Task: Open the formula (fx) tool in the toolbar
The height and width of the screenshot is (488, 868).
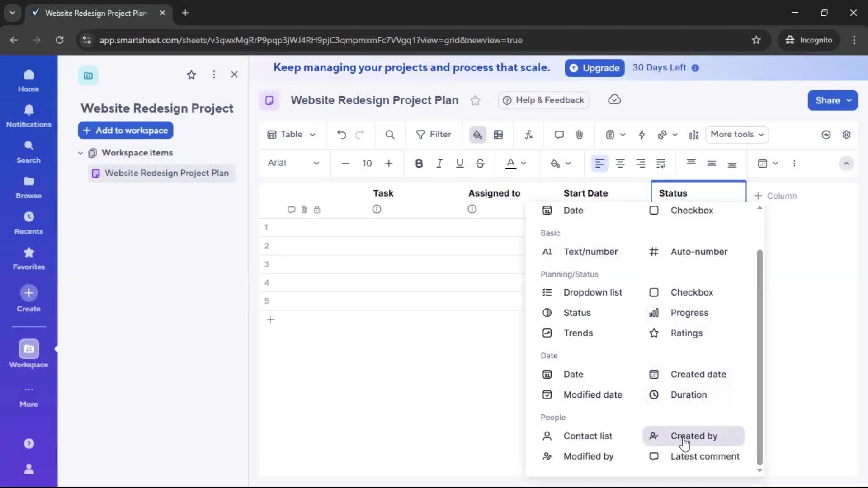Action: [528, 134]
